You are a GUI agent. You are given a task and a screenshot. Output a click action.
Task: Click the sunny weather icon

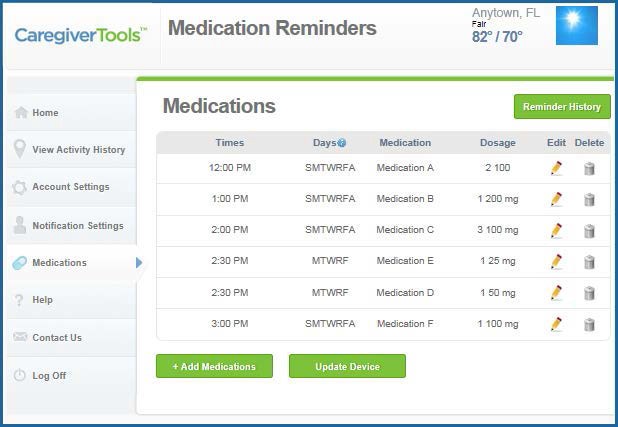(x=577, y=25)
